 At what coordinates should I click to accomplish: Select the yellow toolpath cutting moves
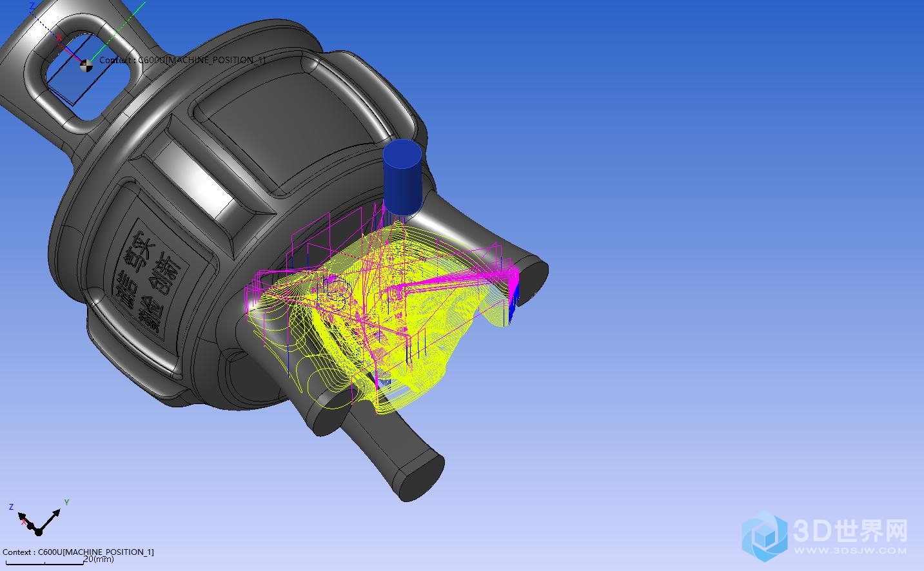pos(387,316)
